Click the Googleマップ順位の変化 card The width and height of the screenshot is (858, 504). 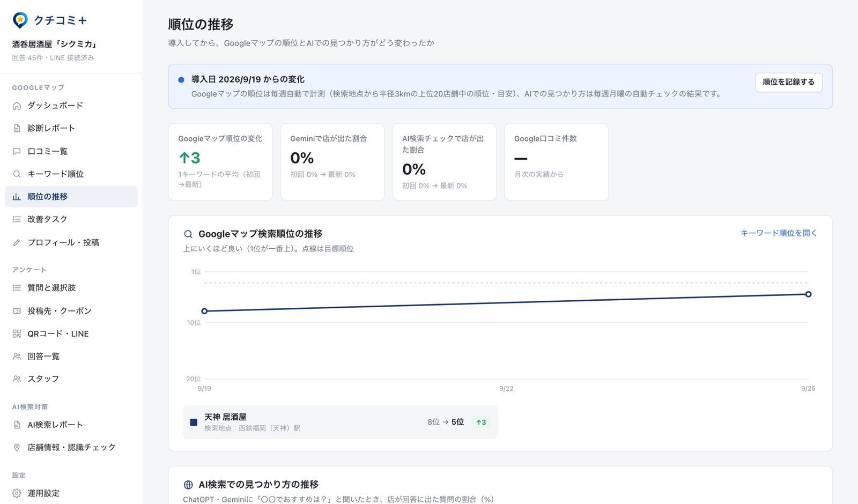[220, 162]
